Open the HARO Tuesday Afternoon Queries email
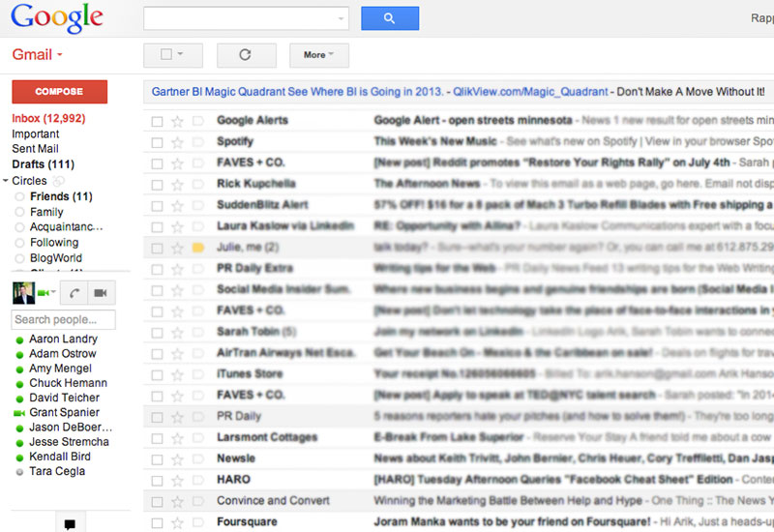The height and width of the screenshot is (532, 774). click(x=552, y=479)
